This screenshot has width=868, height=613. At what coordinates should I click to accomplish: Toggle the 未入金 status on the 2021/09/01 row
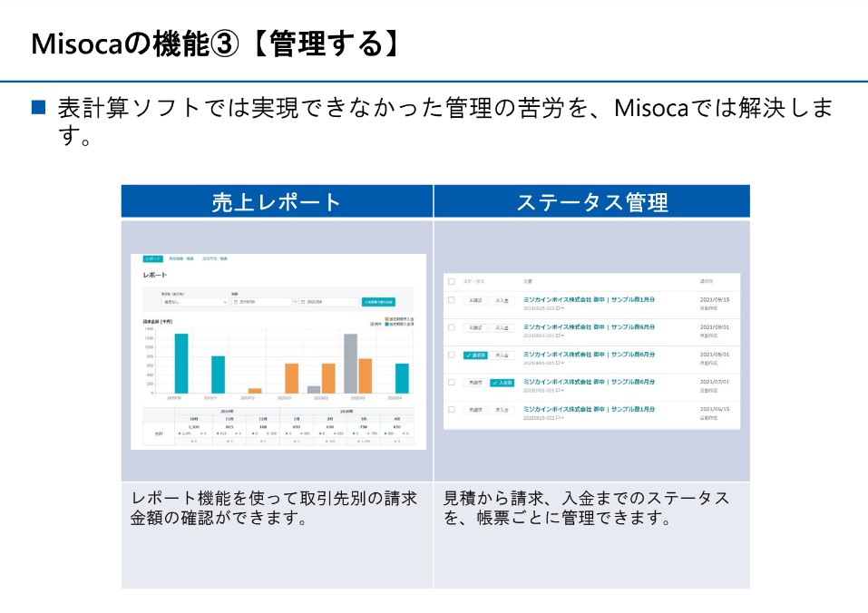(502, 328)
